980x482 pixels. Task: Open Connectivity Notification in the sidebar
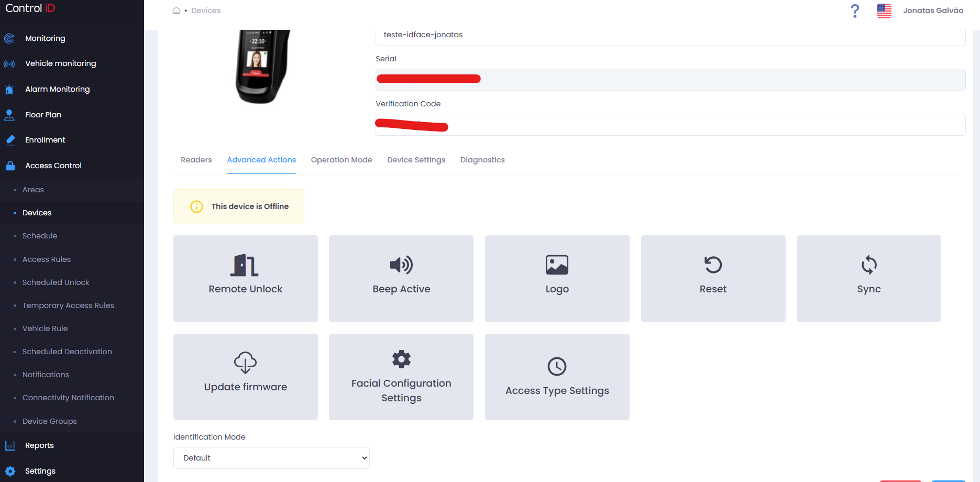tap(68, 398)
